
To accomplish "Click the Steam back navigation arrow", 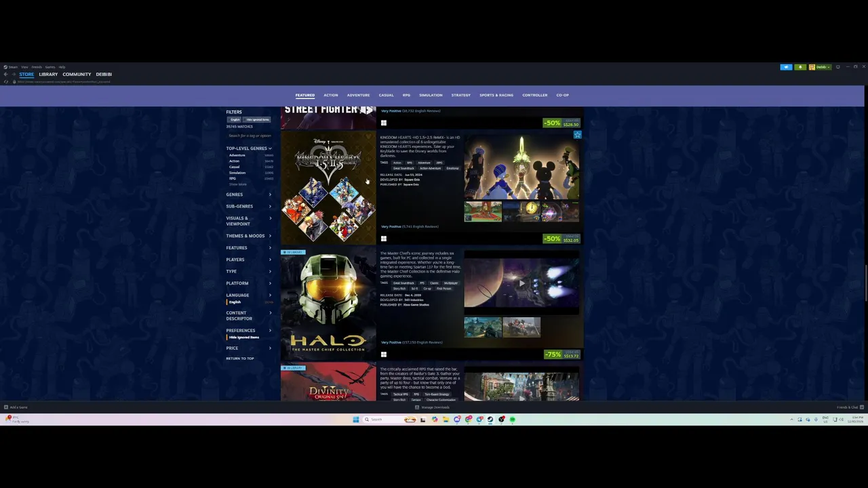I will [5, 74].
